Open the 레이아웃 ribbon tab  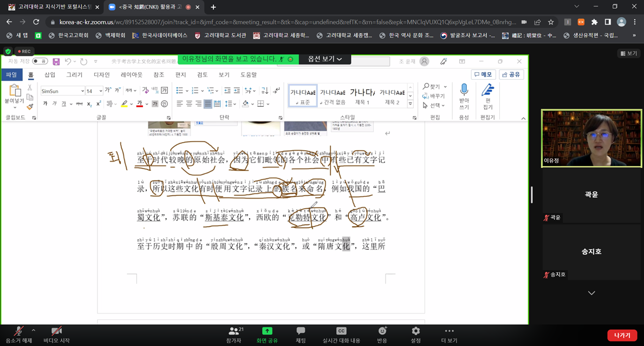pyautogui.click(x=132, y=75)
